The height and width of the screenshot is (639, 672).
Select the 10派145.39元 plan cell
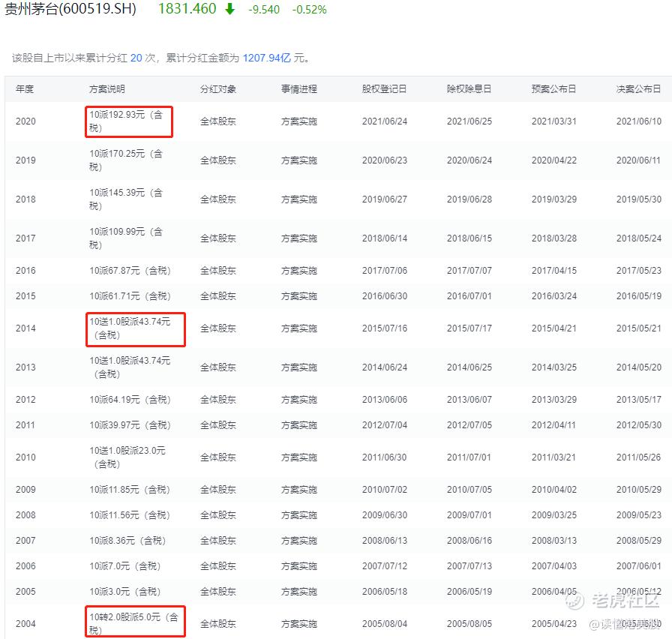(126, 199)
